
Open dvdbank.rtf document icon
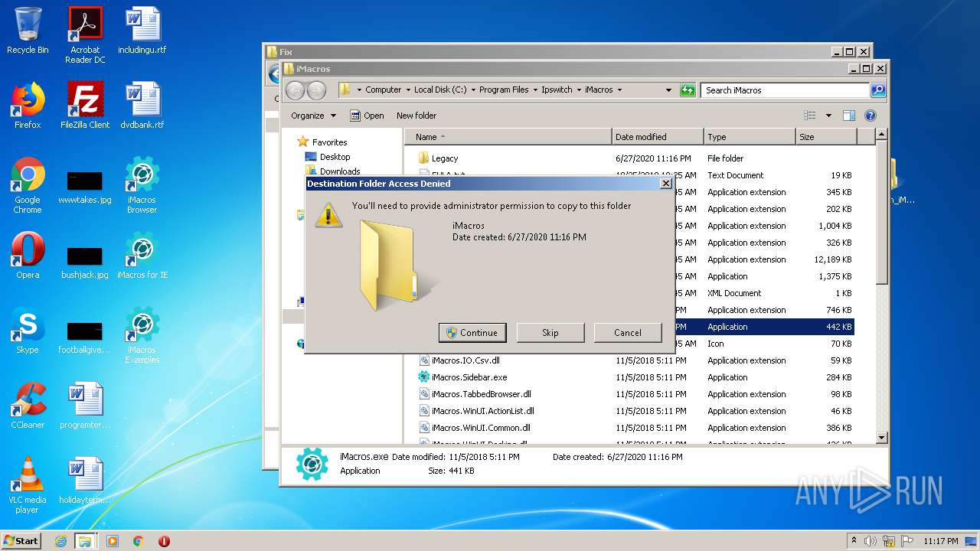(142, 106)
